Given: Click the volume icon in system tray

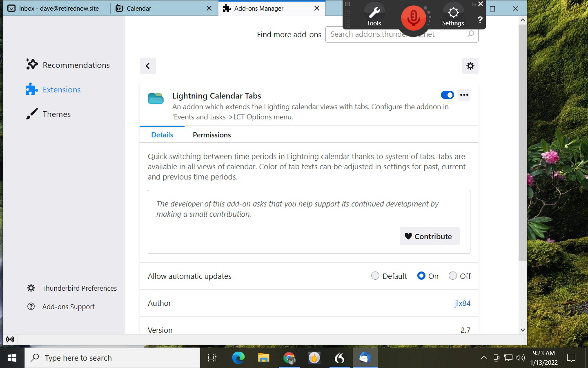Looking at the screenshot, I should pyautogui.click(x=521, y=358).
